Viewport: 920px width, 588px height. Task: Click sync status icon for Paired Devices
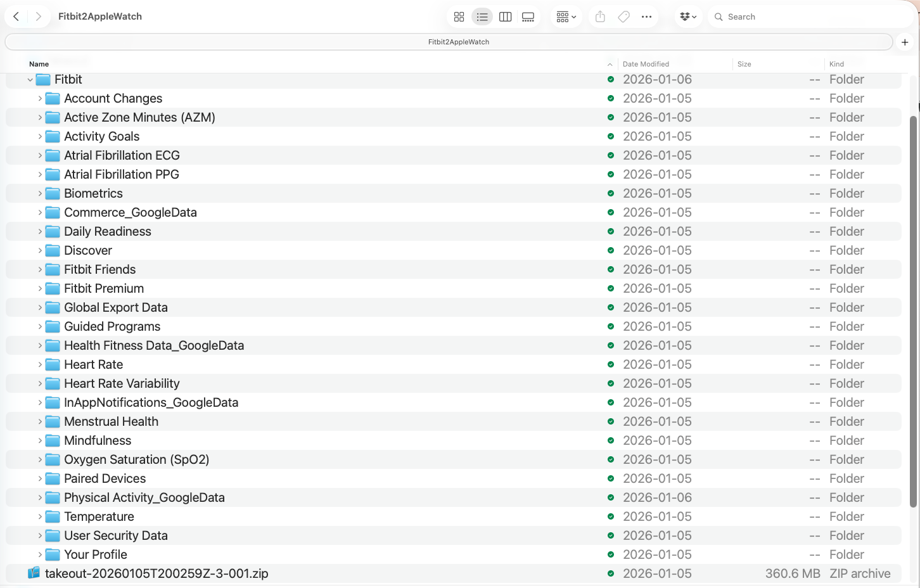coord(611,478)
